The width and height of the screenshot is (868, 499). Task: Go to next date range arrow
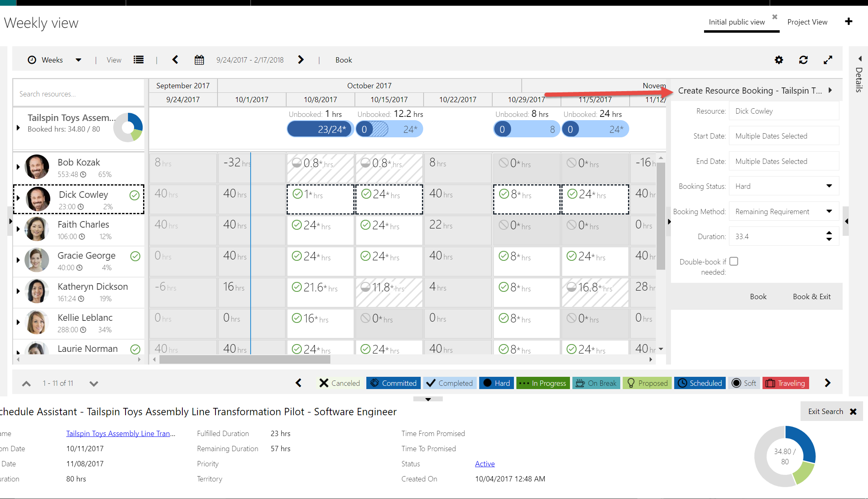[301, 60]
